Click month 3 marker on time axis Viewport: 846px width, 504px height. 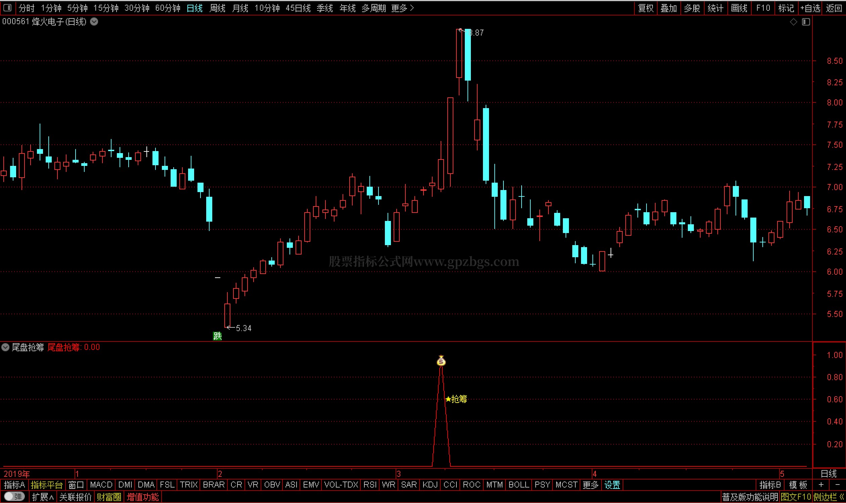[x=398, y=474]
